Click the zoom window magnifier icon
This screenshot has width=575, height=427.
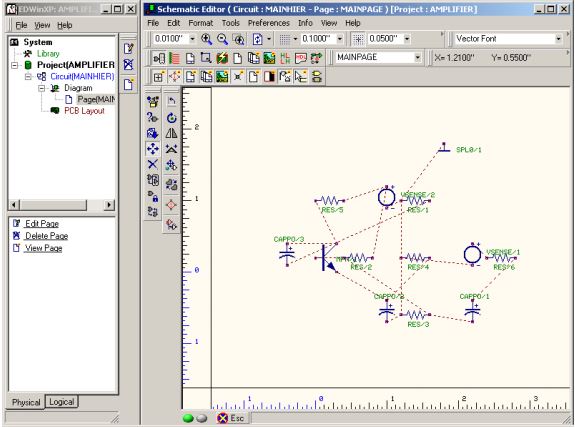click(239, 39)
